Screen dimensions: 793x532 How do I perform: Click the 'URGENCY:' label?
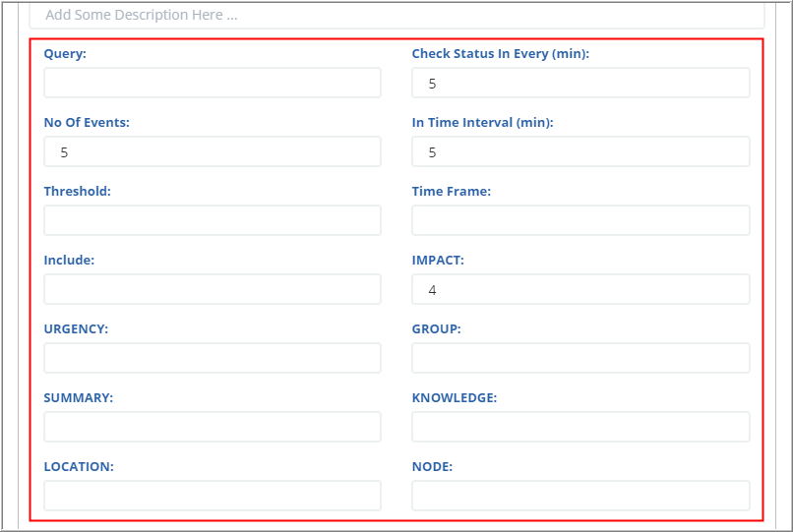tap(76, 328)
